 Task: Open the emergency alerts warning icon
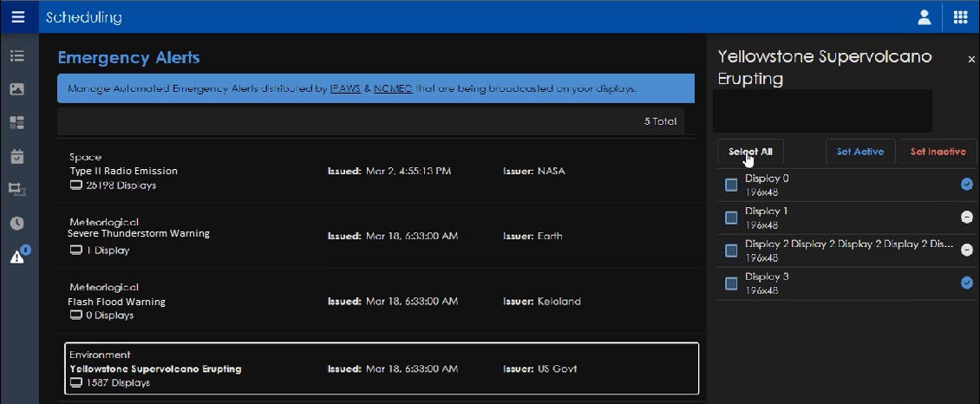(18, 255)
